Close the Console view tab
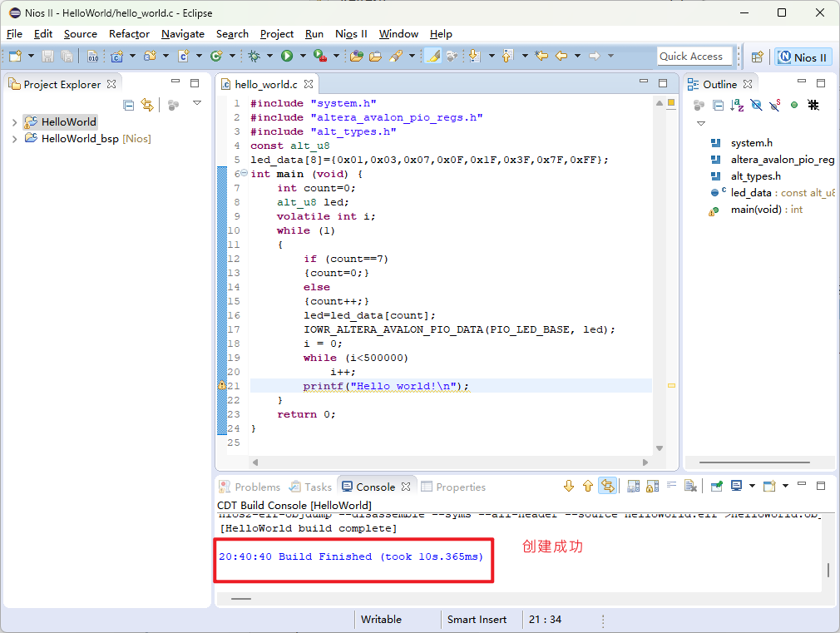This screenshot has height=633, width=840. pyautogui.click(x=406, y=487)
